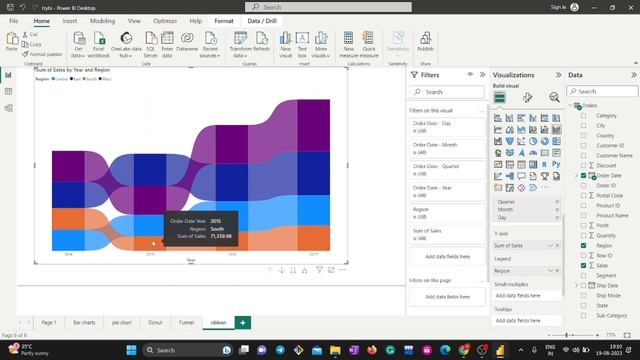Open Windows Start menu
The height and width of the screenshot is (360, 640).
point(131,350)
